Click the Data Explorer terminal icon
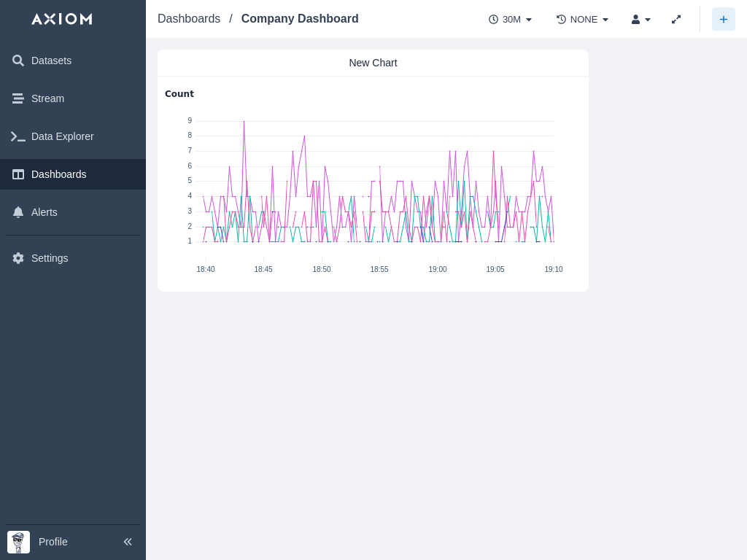Viewport: 747px width, 560px height. (x=18, y=136)
